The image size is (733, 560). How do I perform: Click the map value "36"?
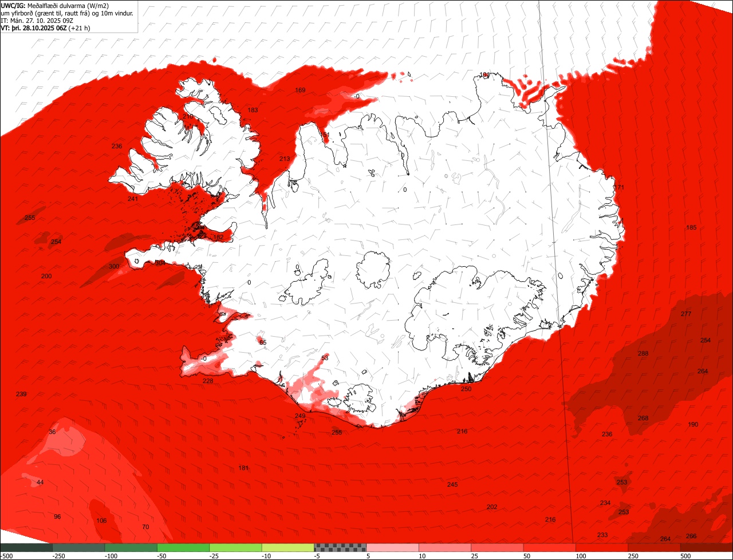click(53, 432)
